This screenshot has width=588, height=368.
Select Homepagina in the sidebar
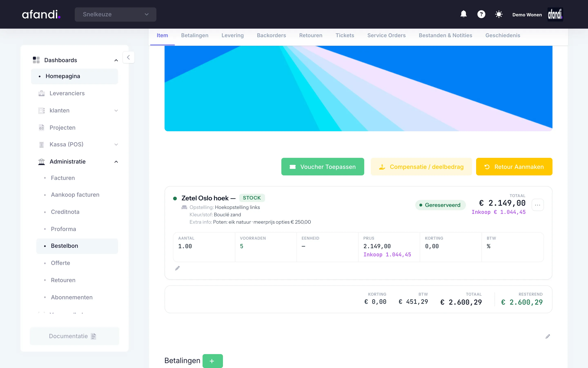pos(74,76)
